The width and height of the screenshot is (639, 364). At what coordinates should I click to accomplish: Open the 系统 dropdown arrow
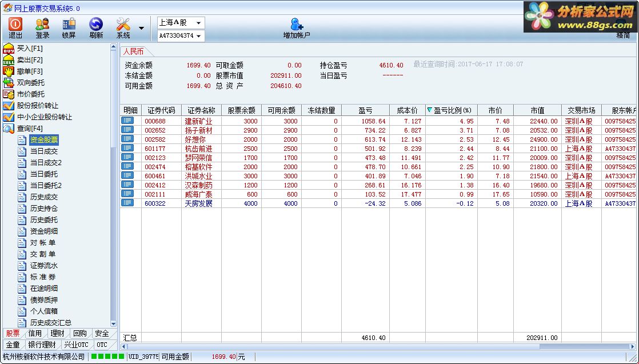tap(141, 28)
